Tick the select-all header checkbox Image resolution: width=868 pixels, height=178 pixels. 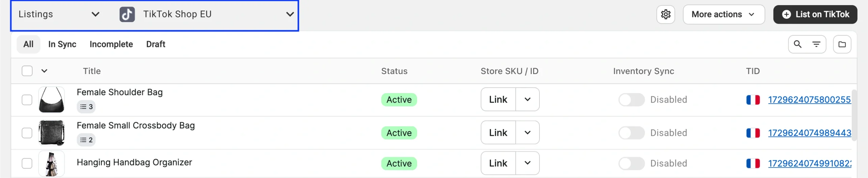(27, 71)
